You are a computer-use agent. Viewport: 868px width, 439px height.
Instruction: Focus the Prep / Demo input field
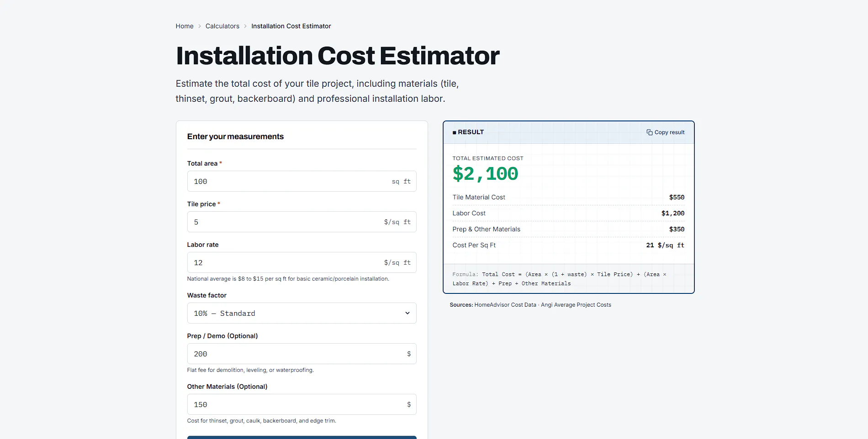(x=302, y=354)
